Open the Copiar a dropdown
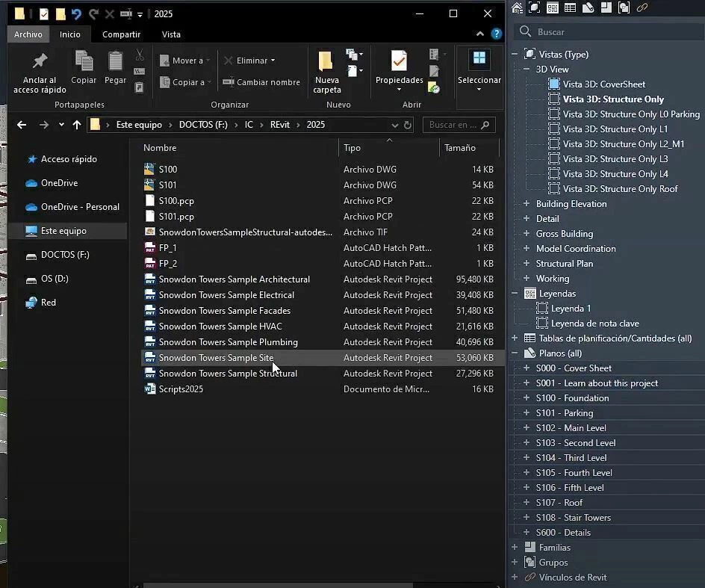705x588 pixels. (x=186, y=82)
